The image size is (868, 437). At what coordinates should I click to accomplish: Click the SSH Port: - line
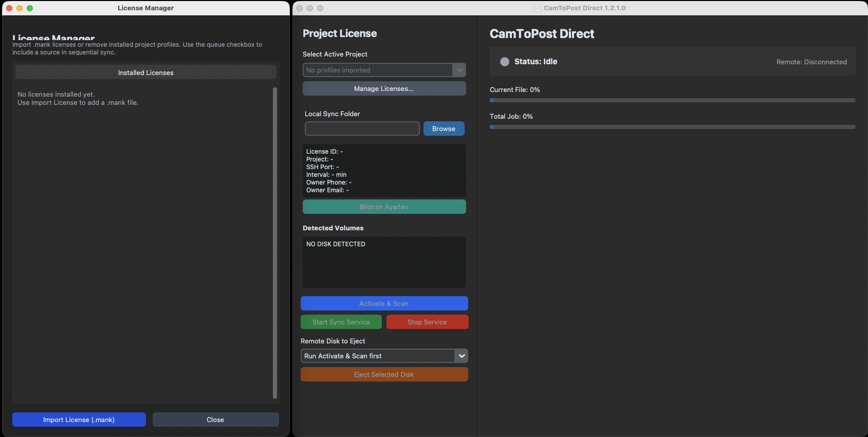point(322,167)
